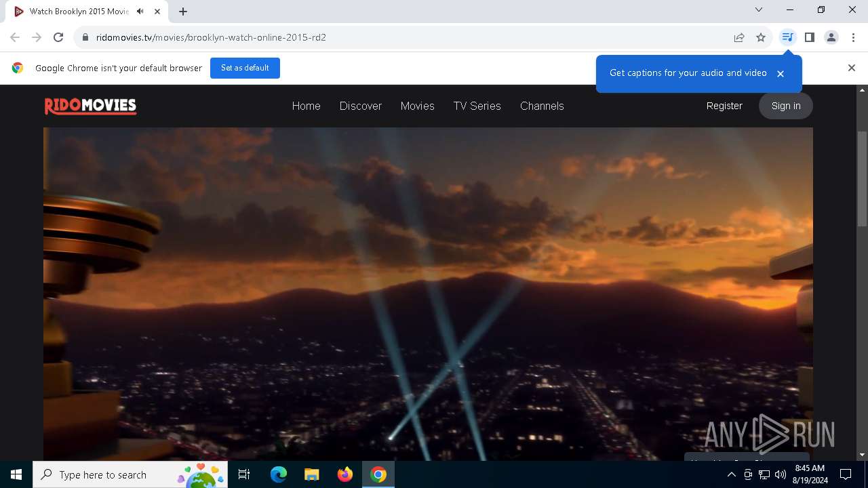The width and height of the screenshot is (868, 488).
Task: Click the page vertical scrollbar thumb
Action: [862, 179]
